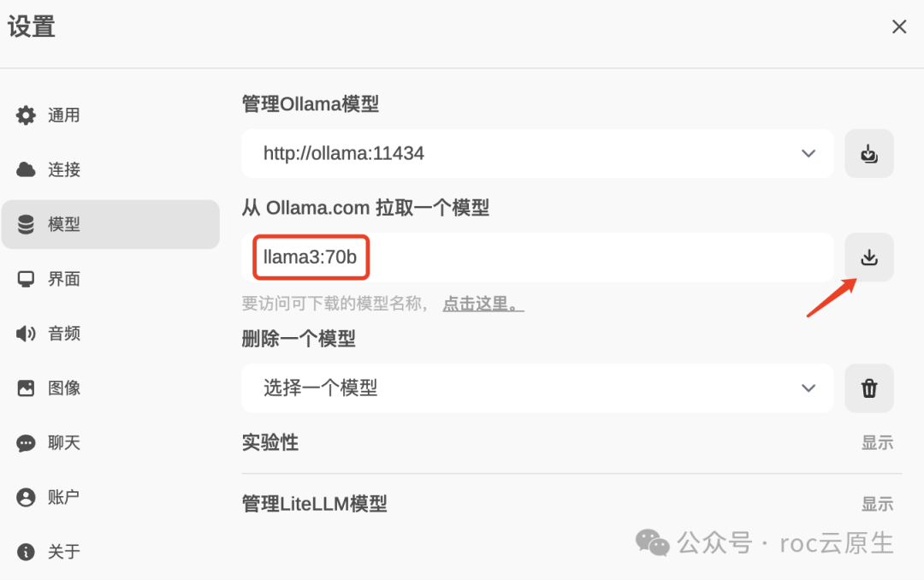Click the trash icon to delete model

point(869,388)
